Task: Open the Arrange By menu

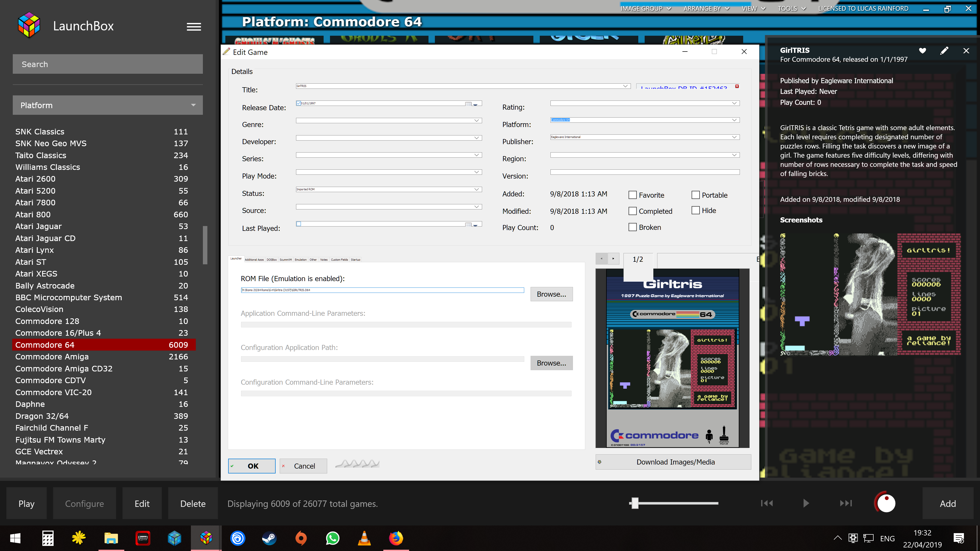Action: click(x=706, y=8)
